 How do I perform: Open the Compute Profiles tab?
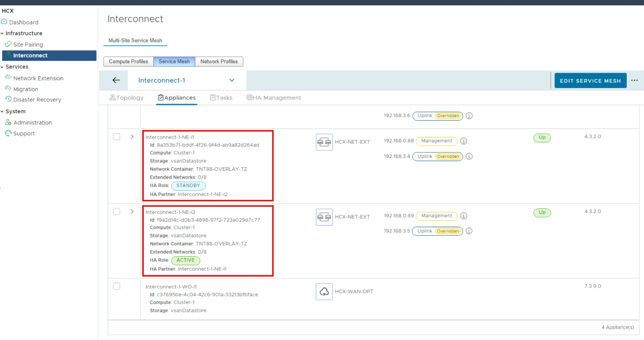[128, 62]
